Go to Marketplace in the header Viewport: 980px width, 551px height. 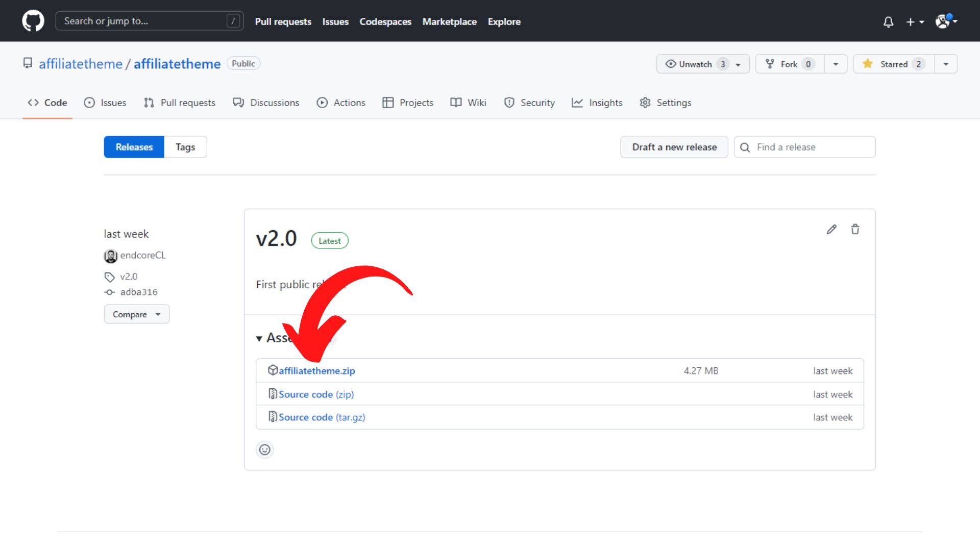449,21
